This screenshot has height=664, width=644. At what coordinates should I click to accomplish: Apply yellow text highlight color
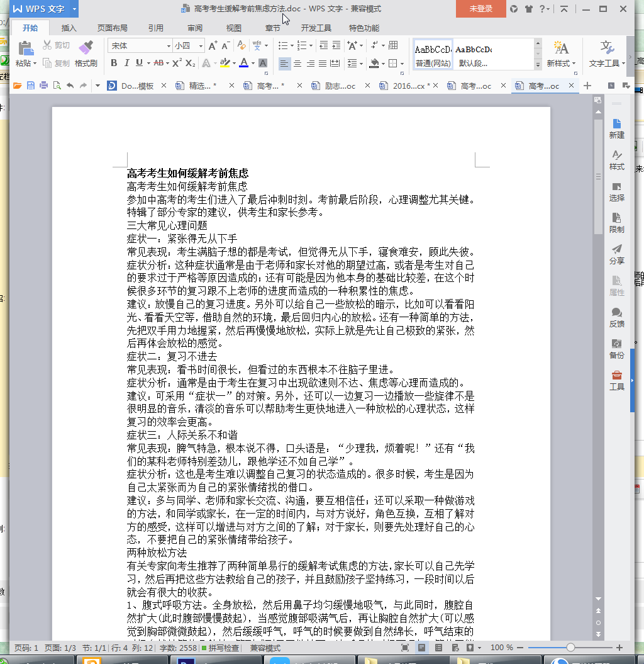click(x=225, y=63)
